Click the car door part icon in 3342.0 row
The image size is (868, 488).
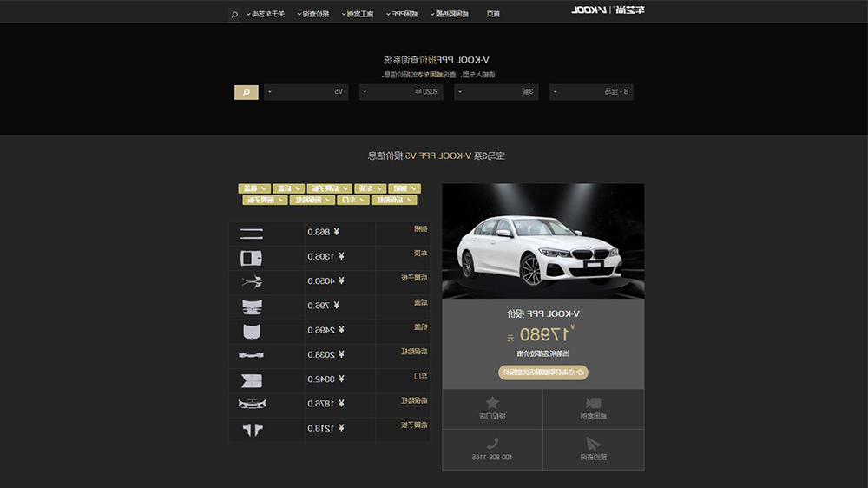tap(252, 380)
